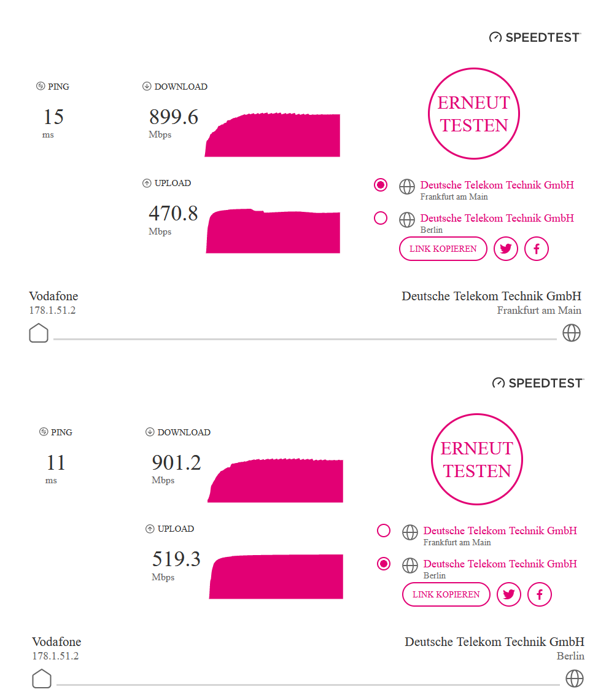Click the globe icon at Berlin destination in bottom panel
This screenshot has width=590, height=700.
575,679
